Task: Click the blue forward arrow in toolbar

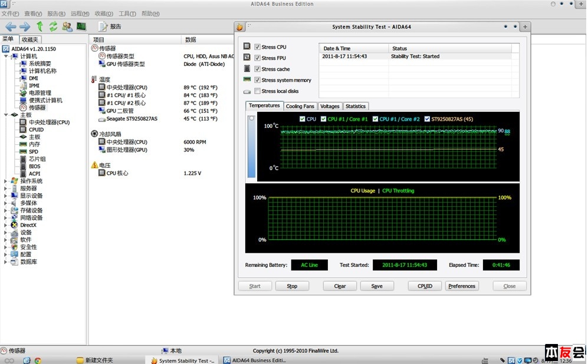Action: tap(25, 27)
